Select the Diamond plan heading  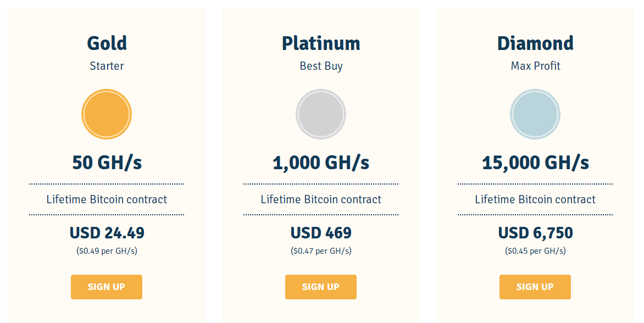coord(535,43)
